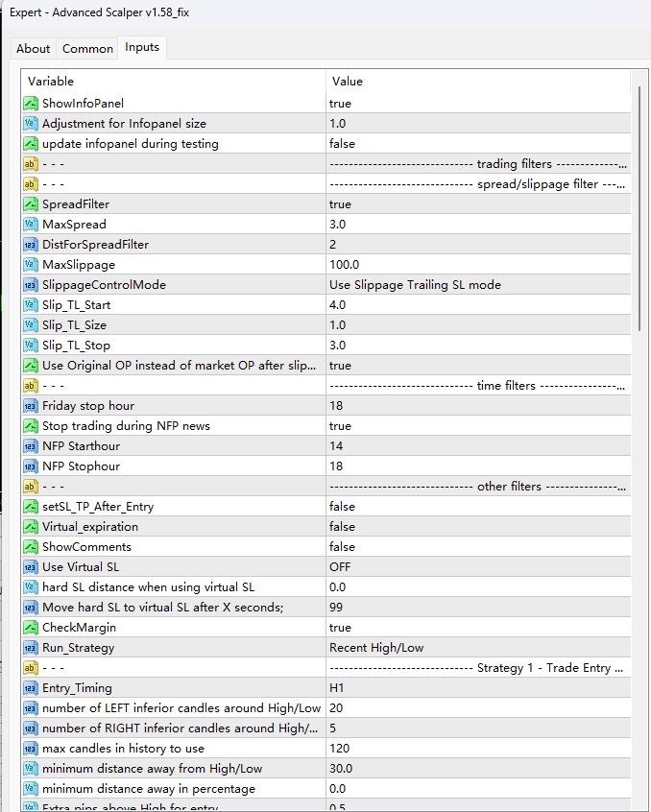Toggle Stop trading during NFP news value
Viewport: 651px width, 812px height.
tap(340, 425)
